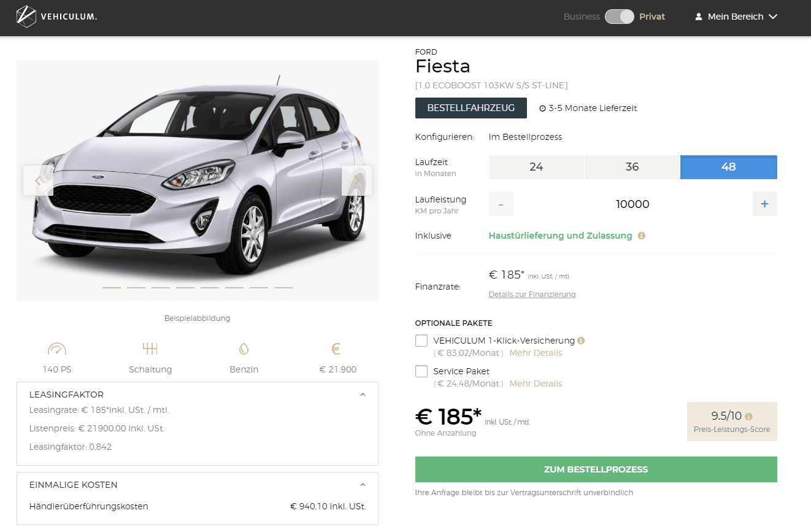Click info icon next to 9.5/10 score
The height and width of the screenshot is (532, 811).
coord(748,416)
